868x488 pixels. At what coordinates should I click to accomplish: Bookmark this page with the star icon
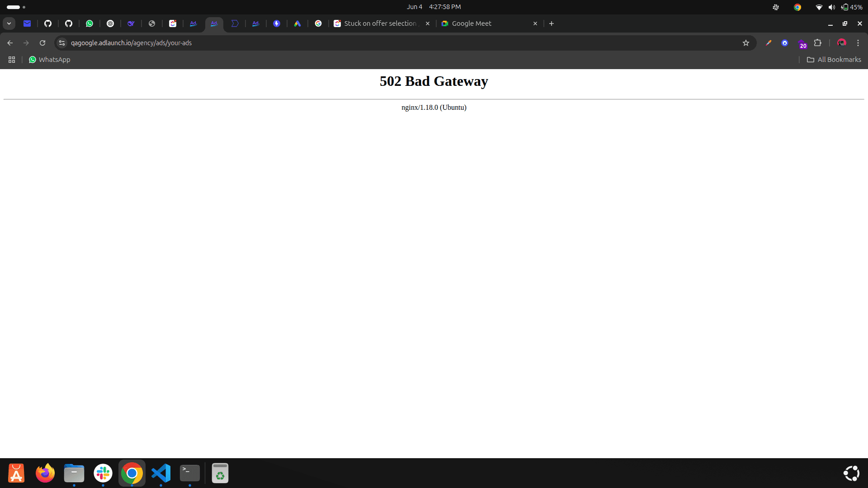click(746, 43)
